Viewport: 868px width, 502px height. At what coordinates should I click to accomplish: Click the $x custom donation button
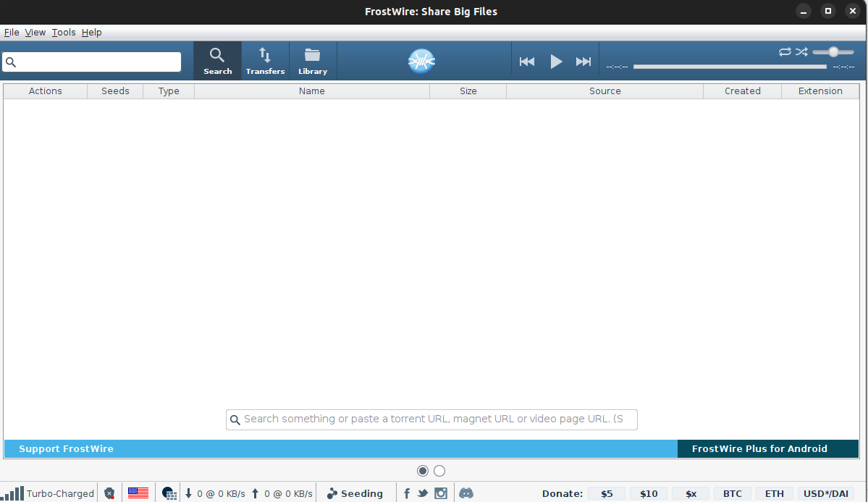pyautogui.click(x=691, y=494)
